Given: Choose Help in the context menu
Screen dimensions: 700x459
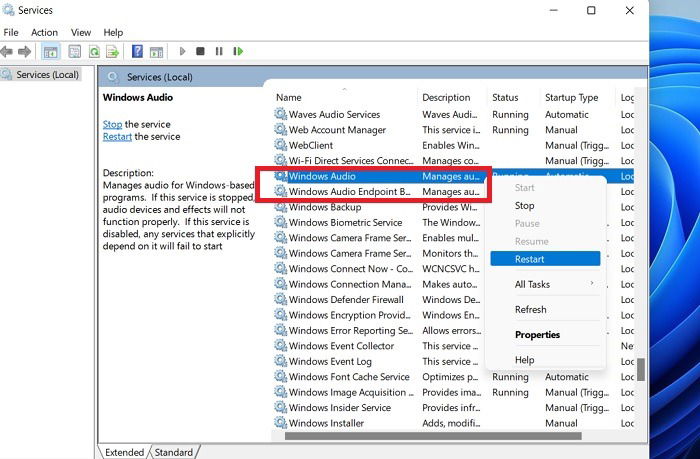Looking at the screenshot, I should [545, 359].
